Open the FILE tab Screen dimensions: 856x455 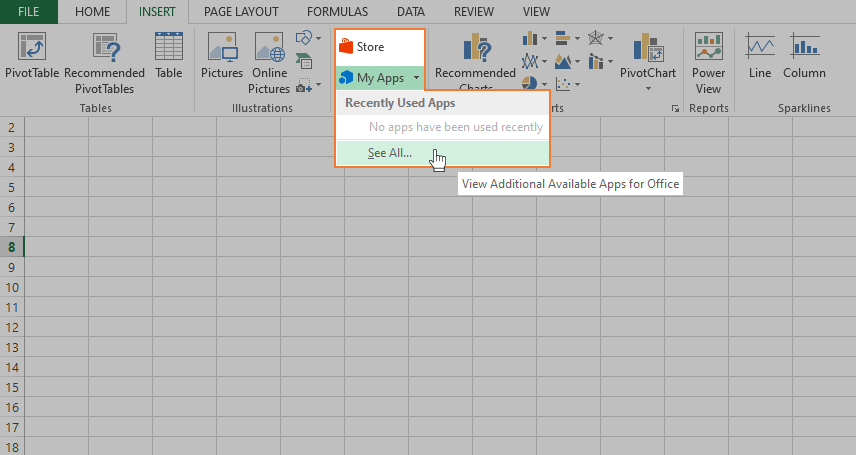(28, 11)
